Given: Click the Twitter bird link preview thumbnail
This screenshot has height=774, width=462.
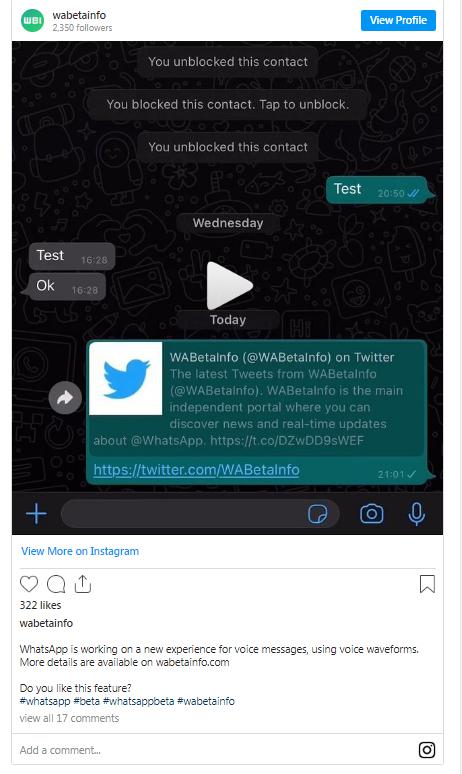Looking at the screenshot, I should (x=125, y=379).
